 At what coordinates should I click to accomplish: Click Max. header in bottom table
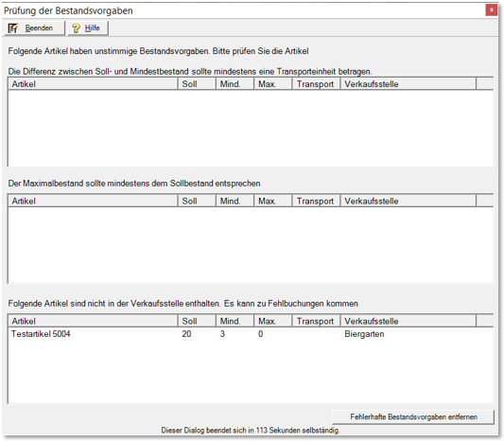tap(273, 321)
